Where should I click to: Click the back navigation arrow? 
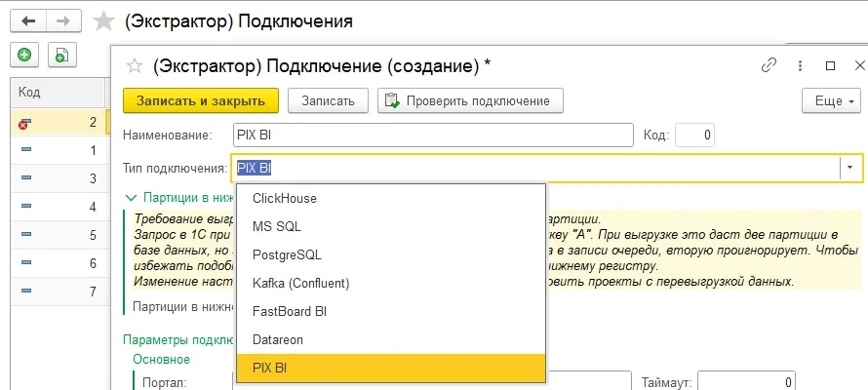click(x=28, y=20)
